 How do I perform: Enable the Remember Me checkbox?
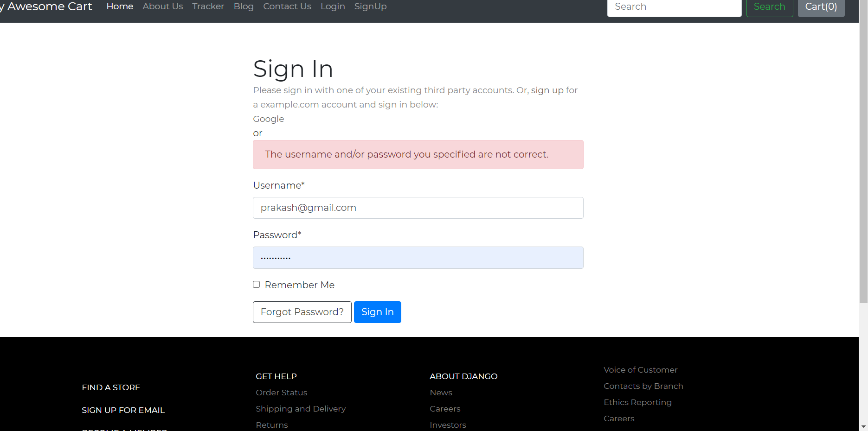click(x=256, y=284)
